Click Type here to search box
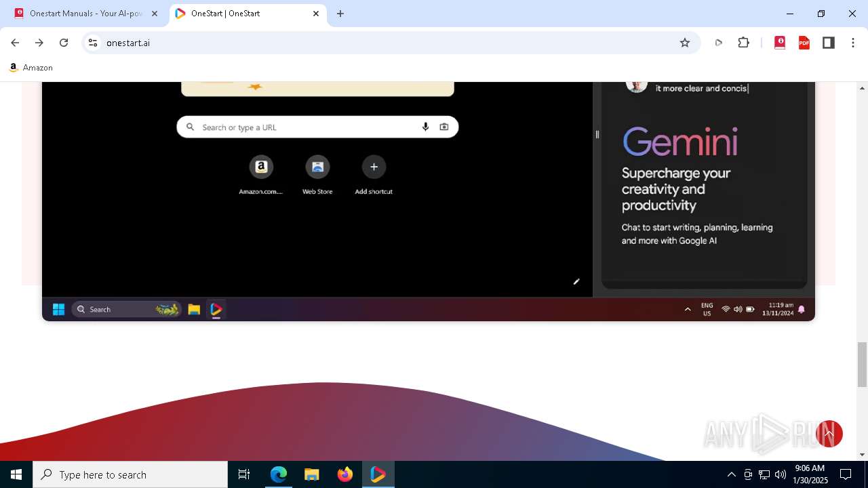868x488 pixels. point(130,474)
